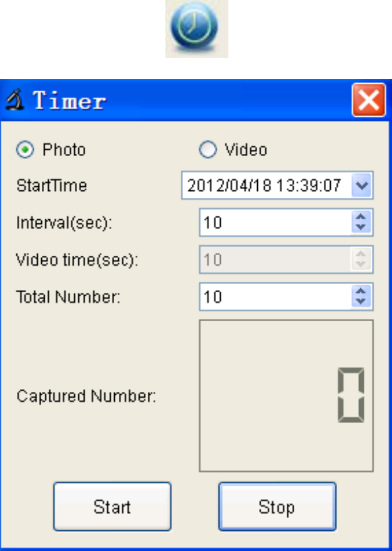Click the Timer title bar text
Image resolution: width=392 pixels, height=551 pixels.
click(69, 101)
